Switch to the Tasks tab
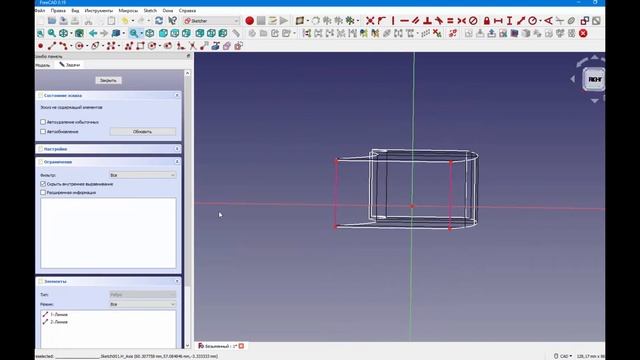Image resolution: width=640 pixels, height=360 pixels. [x=70, y=65]
